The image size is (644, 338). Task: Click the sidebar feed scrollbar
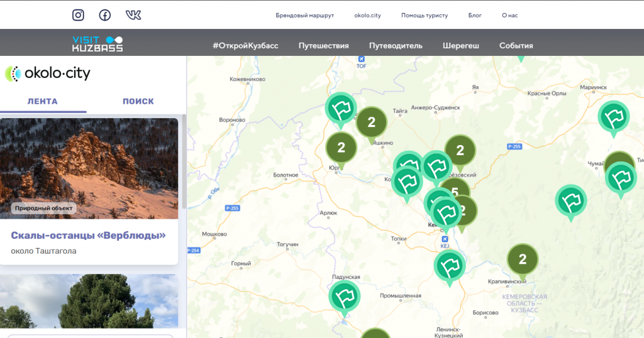184,162
